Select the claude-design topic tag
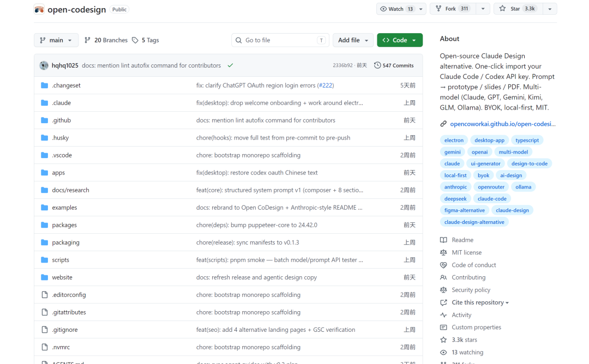 512,210
